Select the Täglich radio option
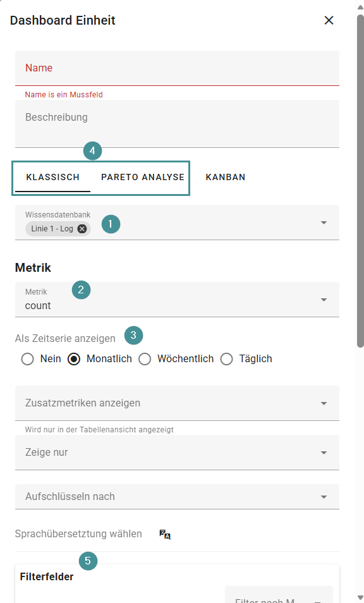 tap(226, 358)
